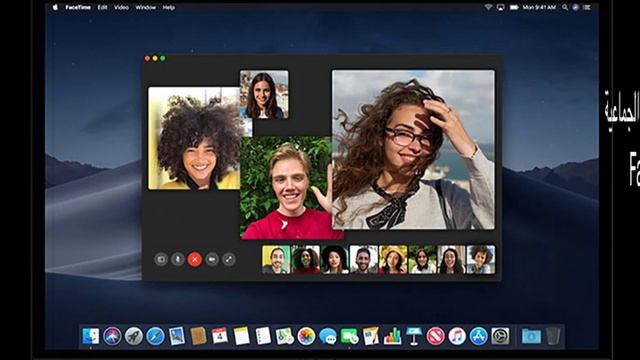Select video tile of woman with glasses
The image size is (640, 360).
(413, 149)
